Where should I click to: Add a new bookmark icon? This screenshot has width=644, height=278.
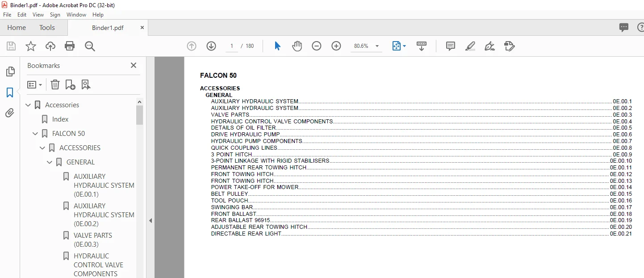coord(70,84)
